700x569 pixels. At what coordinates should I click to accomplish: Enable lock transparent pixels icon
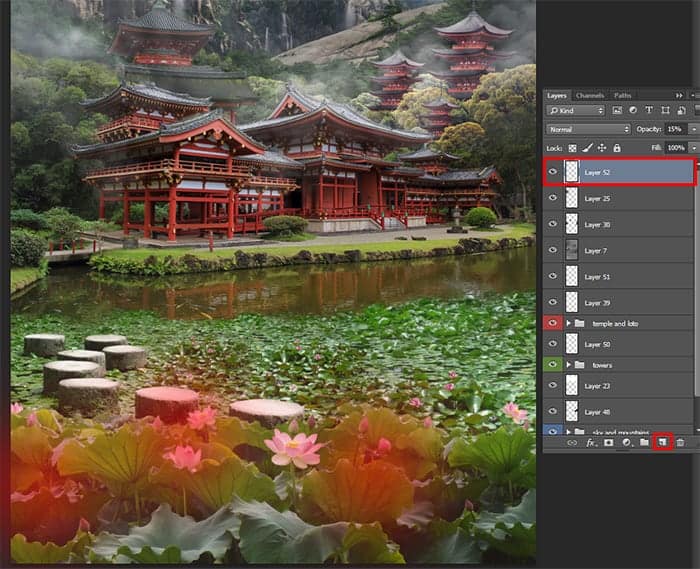pyautogui.click(x=572, y=148)
